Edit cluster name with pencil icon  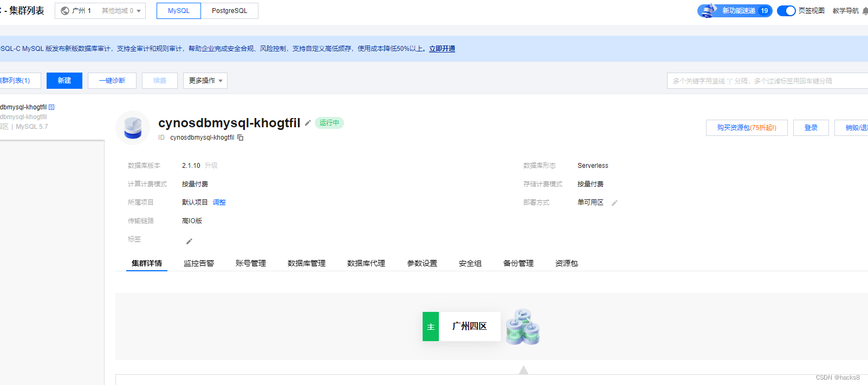(308, 123)
